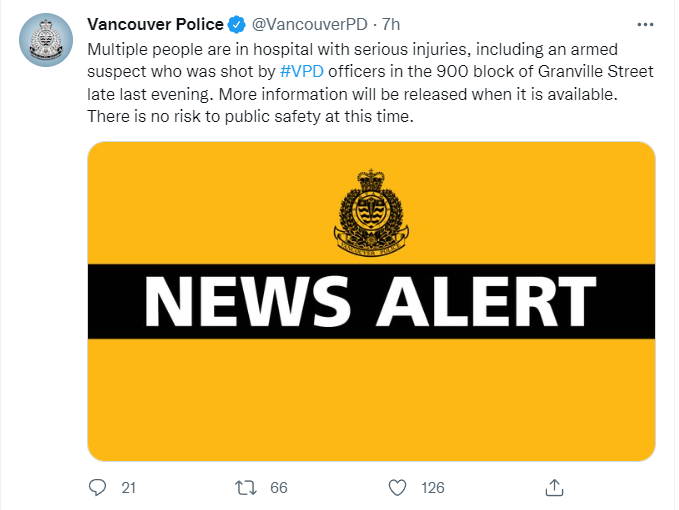Open the three-dot more options menu
The height and width of the screenshot is (510, 679).
tap(647, 23)
